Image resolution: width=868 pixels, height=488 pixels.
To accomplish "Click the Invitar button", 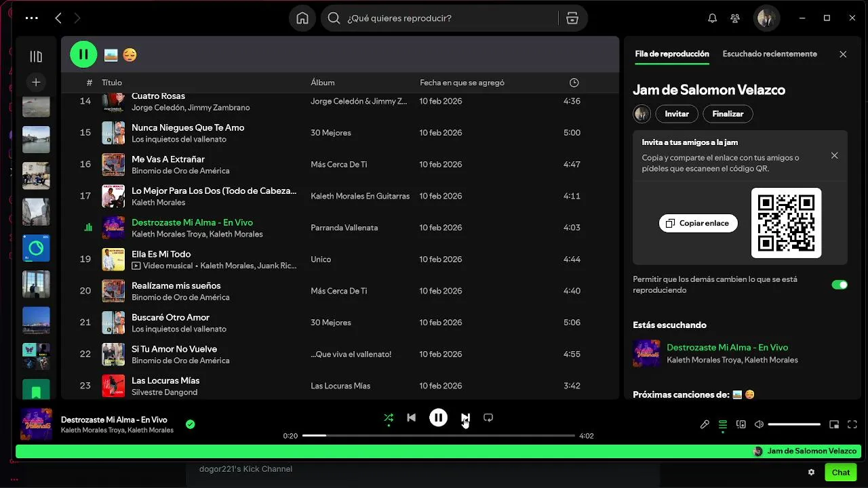I will (677, 114).
